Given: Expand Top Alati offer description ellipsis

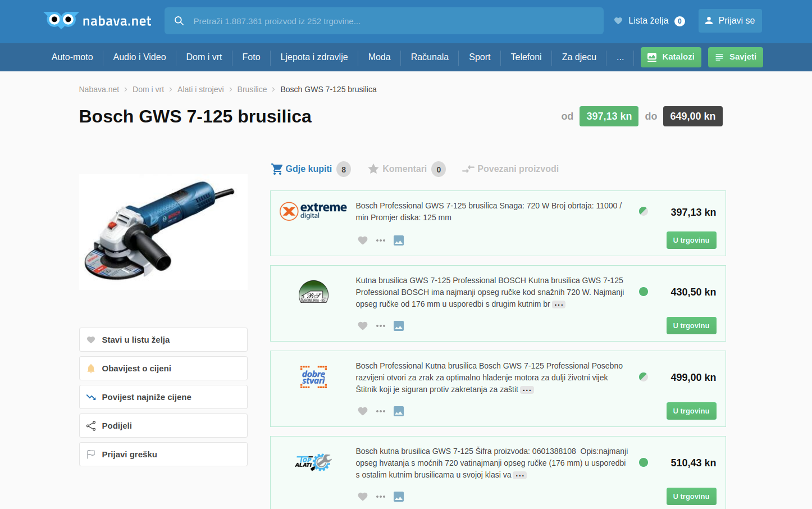Looking at the screenshot, I should (x=520, y=475).
